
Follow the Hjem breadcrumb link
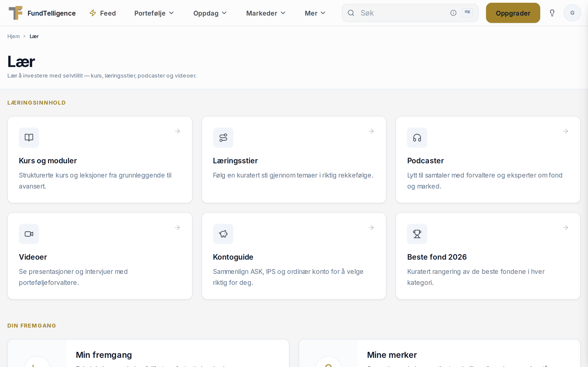pyautogui.click(x=13, y=36)
